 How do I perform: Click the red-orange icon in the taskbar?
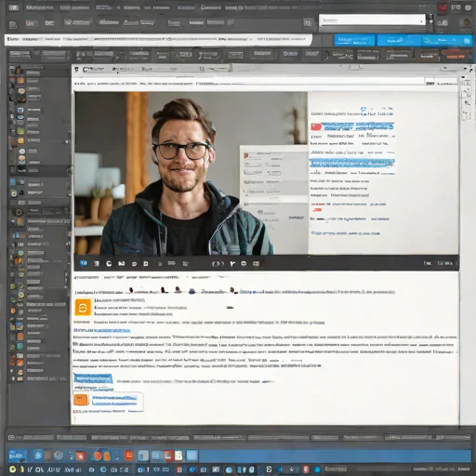(128, 456)
